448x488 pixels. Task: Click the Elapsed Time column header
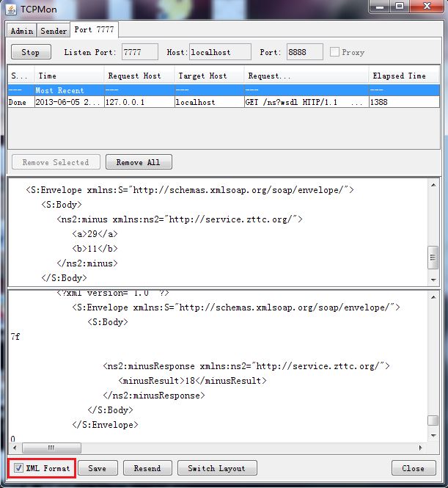[x=404, y=76]
